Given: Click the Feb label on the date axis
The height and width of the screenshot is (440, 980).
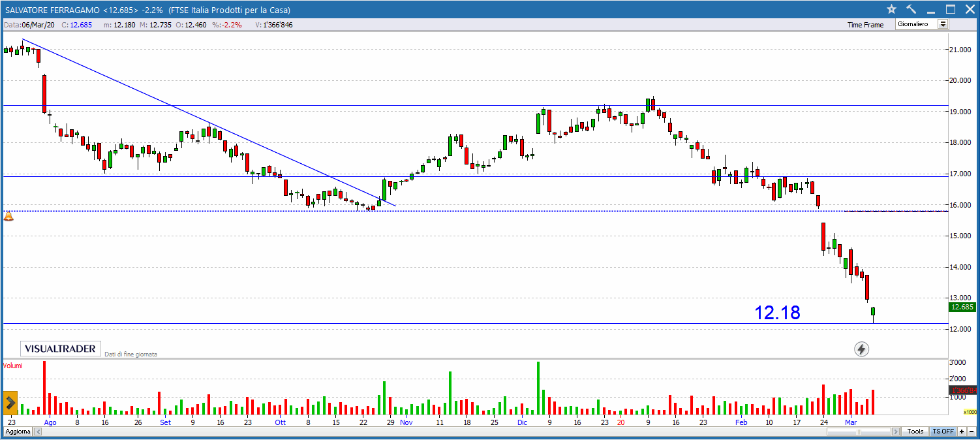Looking at the screenshot, I should coord(741,422).
